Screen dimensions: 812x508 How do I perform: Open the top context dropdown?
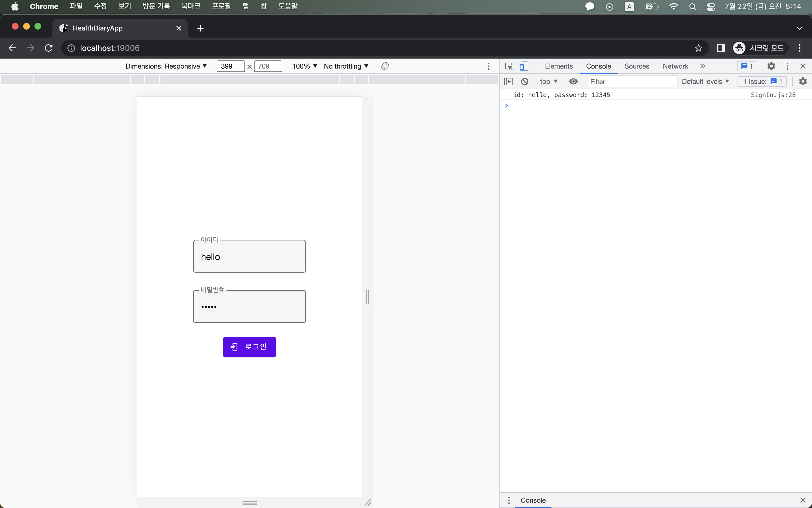(549, 81)
